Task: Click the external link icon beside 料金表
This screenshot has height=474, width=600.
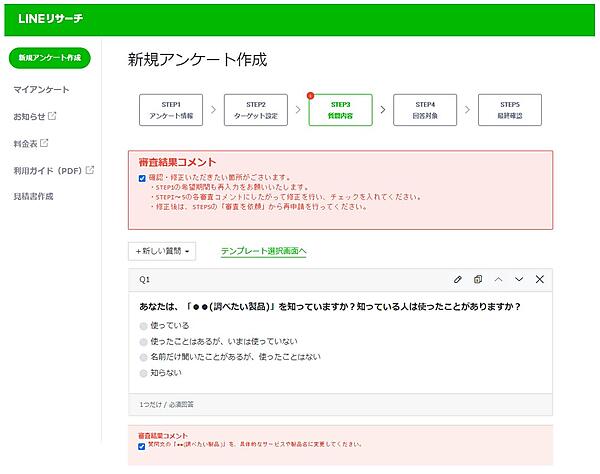Action: pos(44,143)
